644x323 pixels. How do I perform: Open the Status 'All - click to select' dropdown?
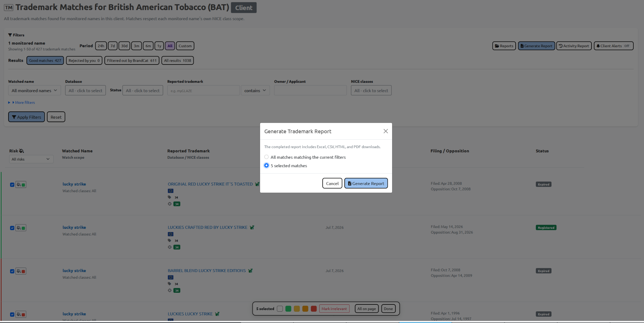tap(142, 90)
